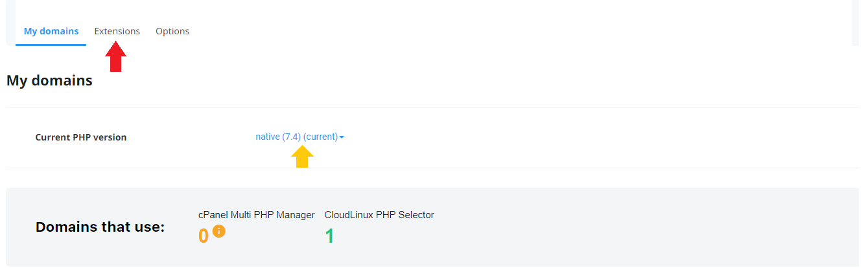The width and height of the screenshot is (868, 268).
Task: Select the My domains tab
Action: click(51, 31)
